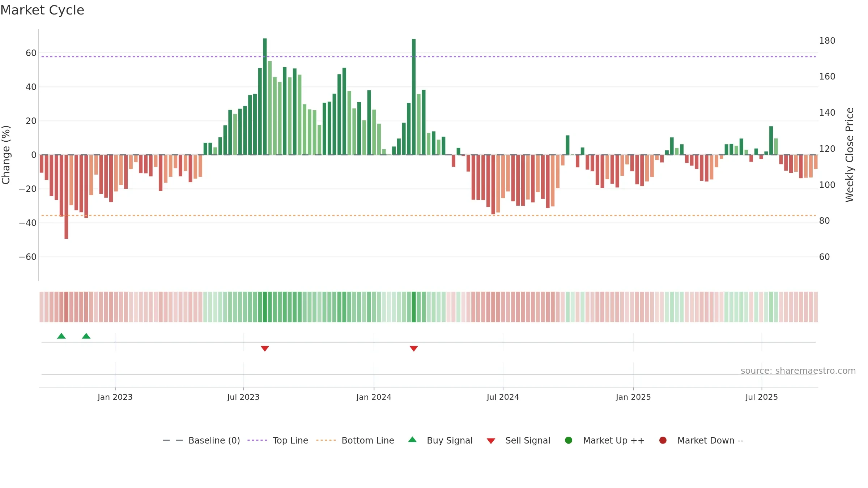Viewport: 868px width, 488px height.
Task: Click the tallest green bar near Jul 2023
Action: click(265, 97)
